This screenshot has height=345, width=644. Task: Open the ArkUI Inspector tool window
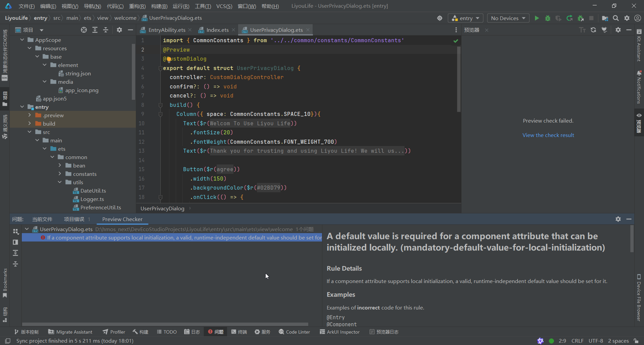coord(339,332)
